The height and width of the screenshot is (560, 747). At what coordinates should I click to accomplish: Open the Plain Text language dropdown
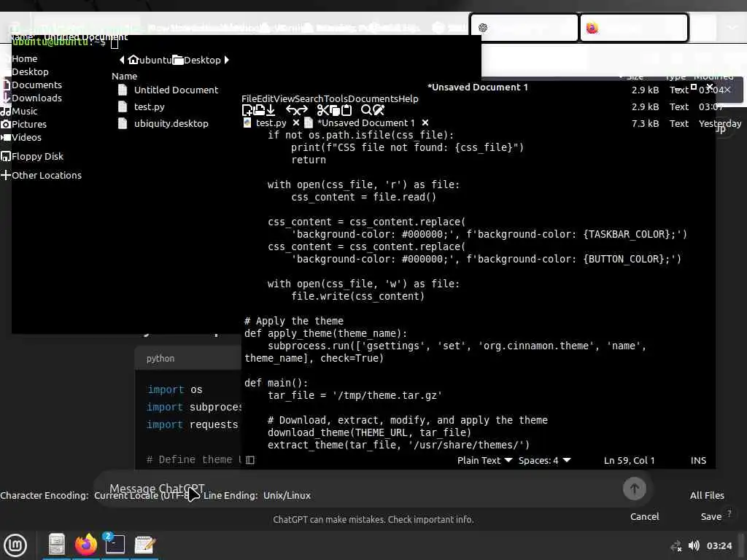(x=484, y=461)
